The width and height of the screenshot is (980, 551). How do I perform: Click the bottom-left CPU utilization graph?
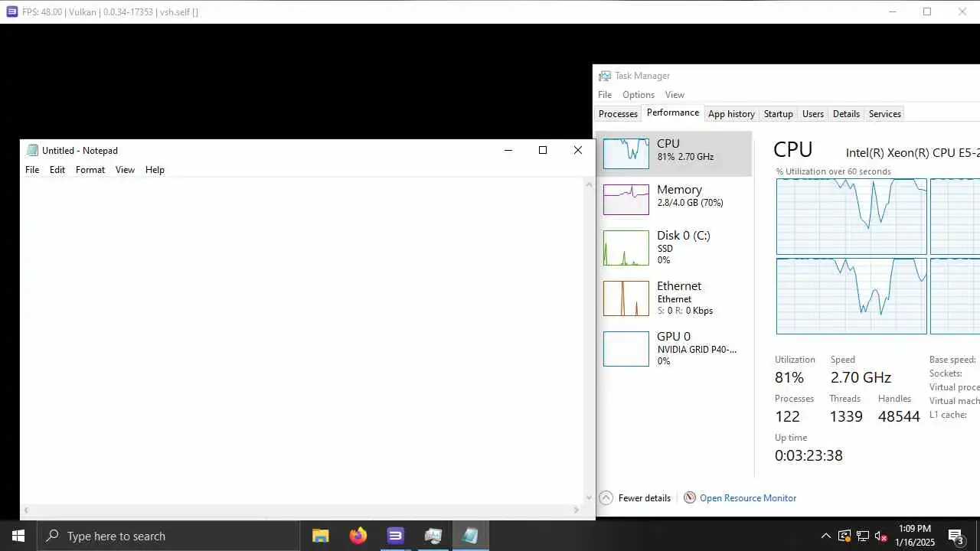851,296
